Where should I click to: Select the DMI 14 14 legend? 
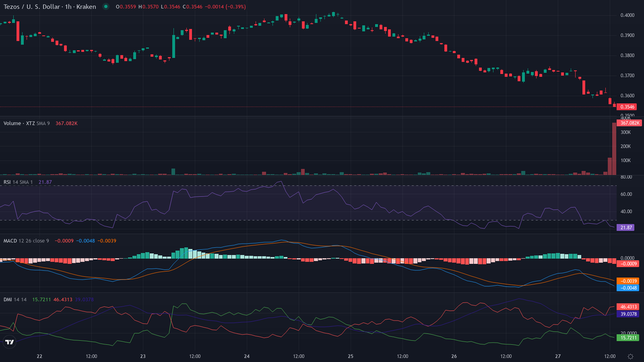[x=15, y=299]
